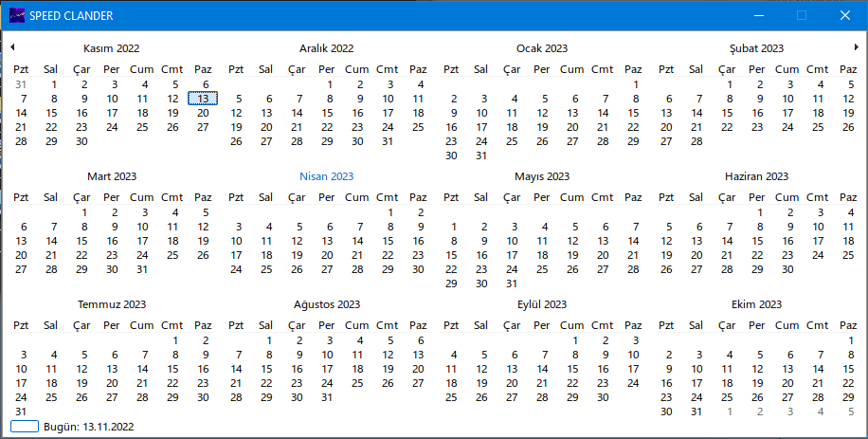Viewport: 868px width, 439px height.
Task: Pick 23 in Nisan 2023
Action: [418, 255]
